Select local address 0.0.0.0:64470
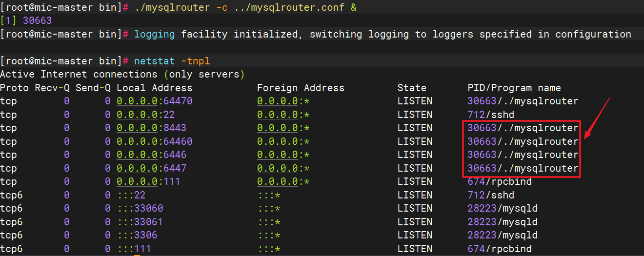This screenshot has height=256, width=644. click(155, 101)
